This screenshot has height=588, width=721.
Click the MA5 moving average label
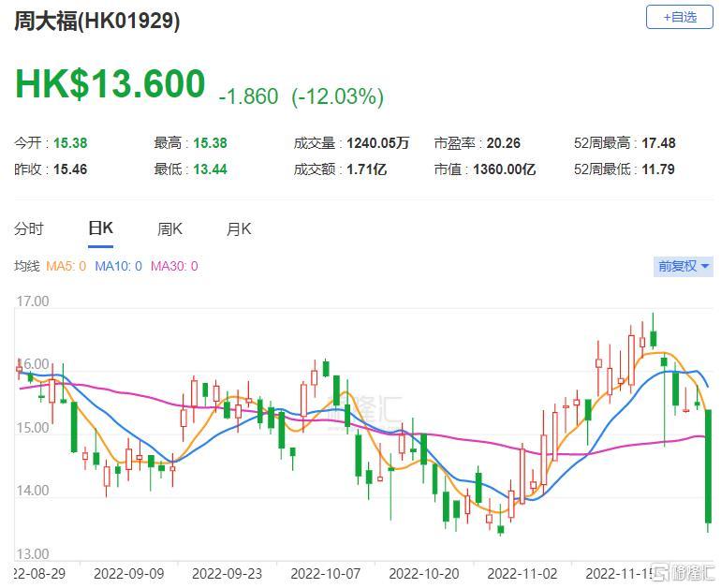pos(66,266)
